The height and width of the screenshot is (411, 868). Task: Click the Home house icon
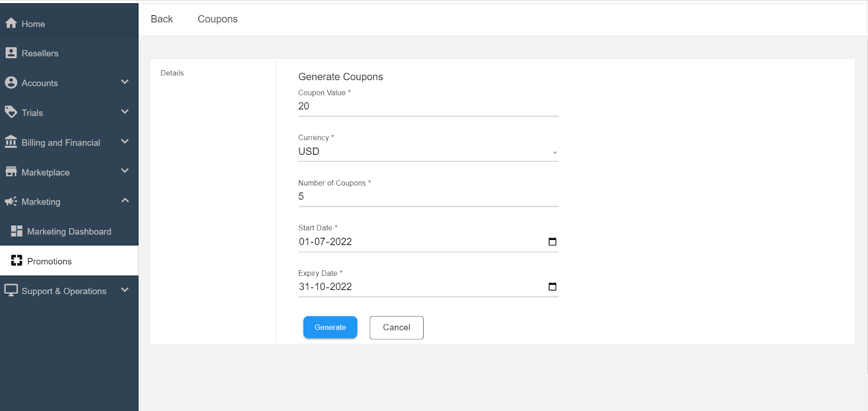(11, 23)
